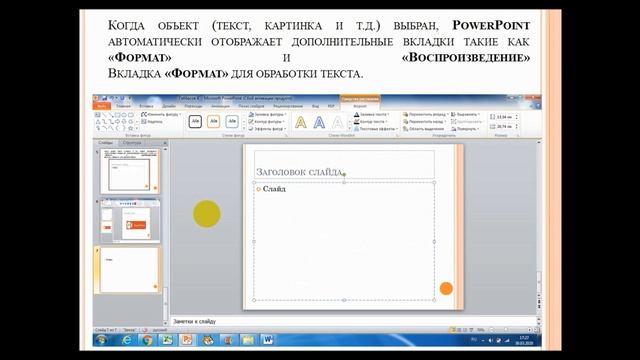The image size is (640, 360).
Task: Open Изменить фигуру dropdown
Action: [161, 115]
